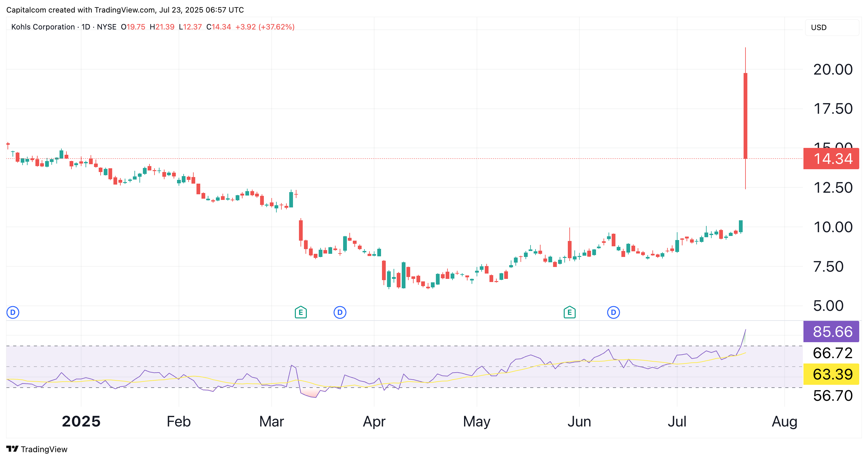Click the 66.72 RSI axis label
The width and height of the screenshot is (868, 460).
tap(833, 353)
